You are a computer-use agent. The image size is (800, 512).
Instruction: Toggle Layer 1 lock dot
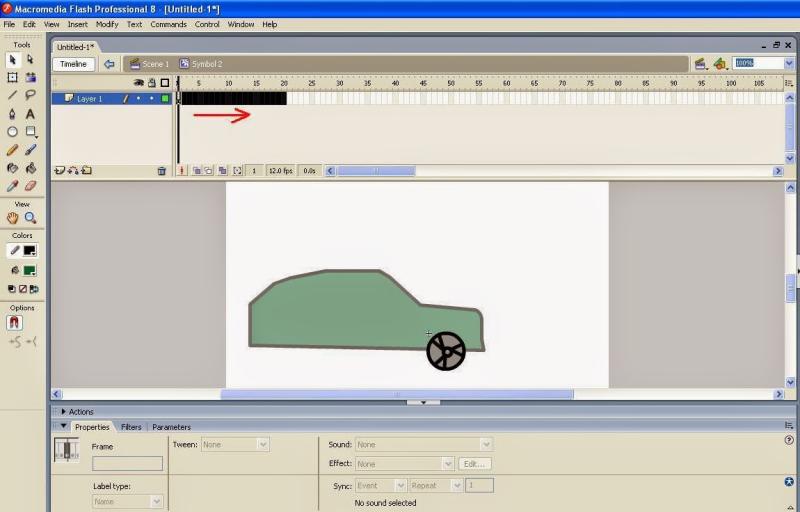pos(152,98)
